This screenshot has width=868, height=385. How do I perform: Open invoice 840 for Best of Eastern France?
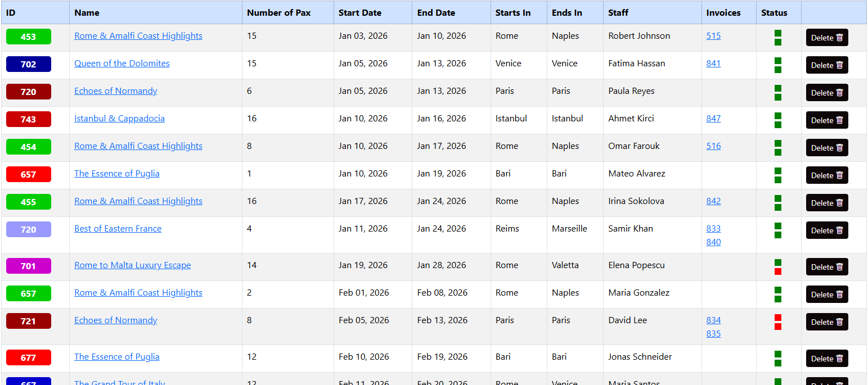click(713, 242)
